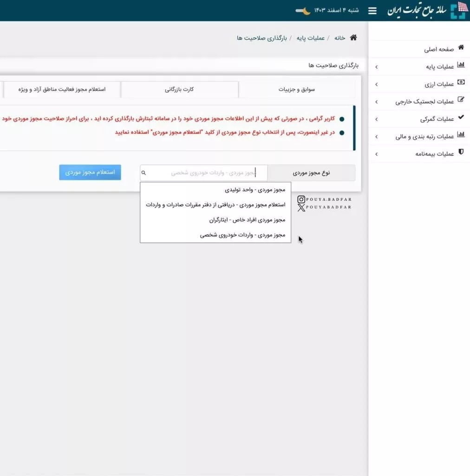Viewport: 470px width, 476px height.
Task: Click the banknote icon beside عملیات ارزی
Action: coord(460,83)
